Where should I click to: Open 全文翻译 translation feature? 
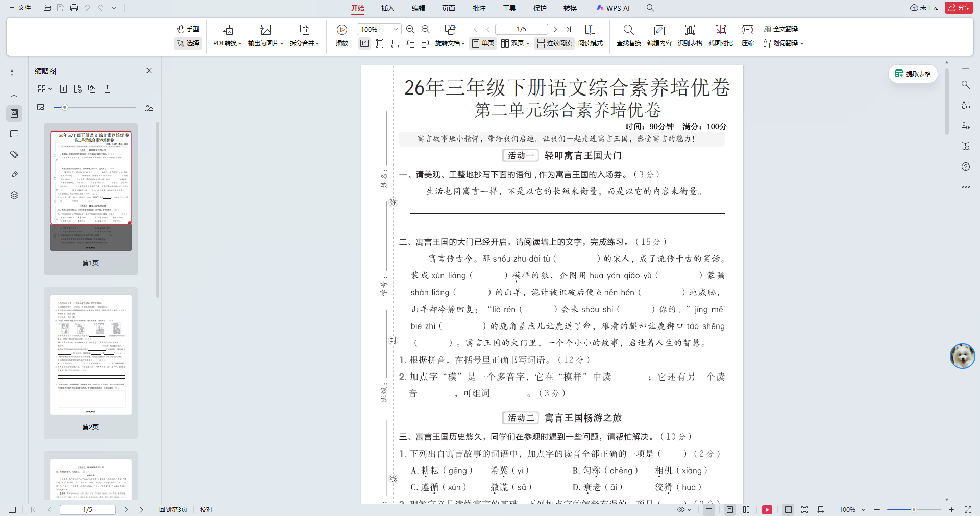pos(781,29)
